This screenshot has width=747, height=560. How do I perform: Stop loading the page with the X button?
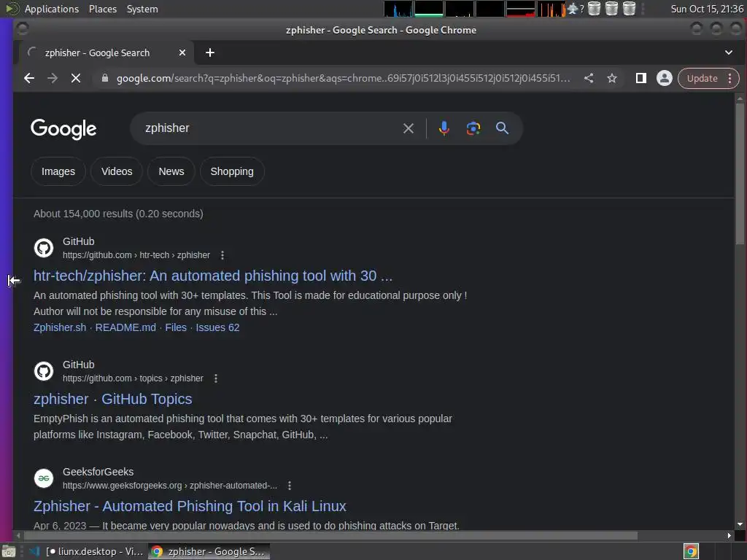(x=76, y=78)
